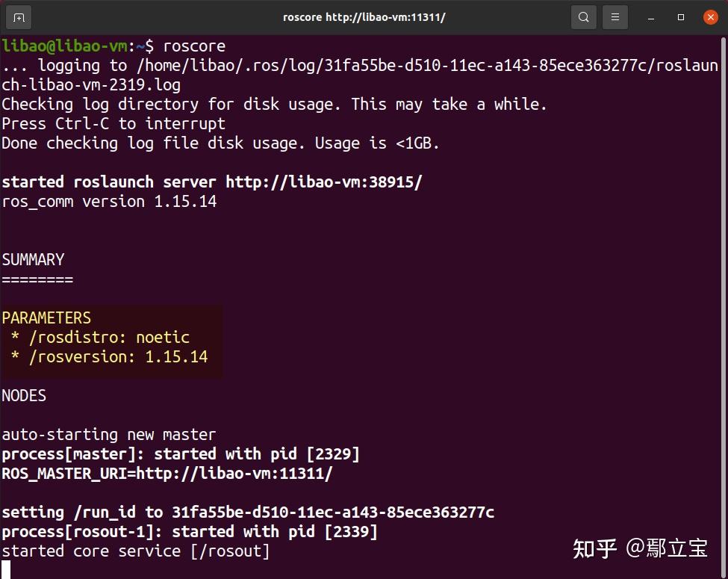
Task: Open the terminal search tool
Action: coord(583,16)
